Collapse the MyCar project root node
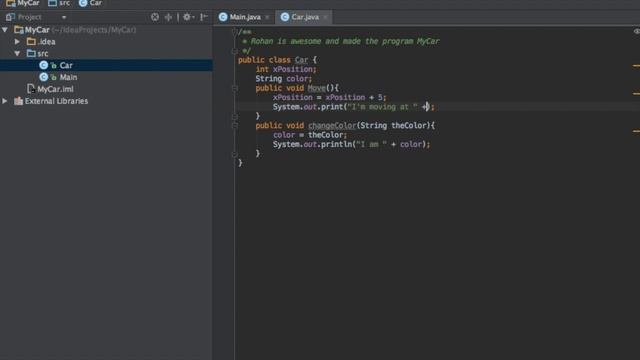This screenshot has height=360, width=640. (5, 30)
